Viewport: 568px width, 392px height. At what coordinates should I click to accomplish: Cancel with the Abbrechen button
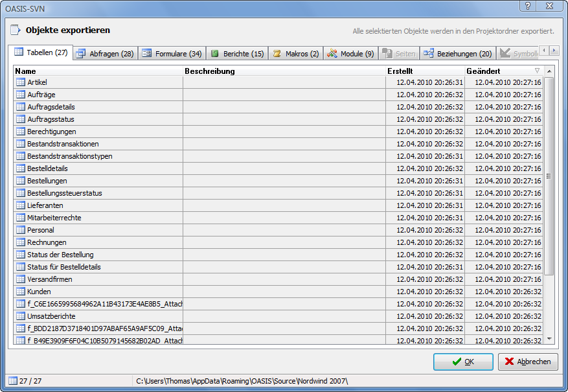[x=528, y=362]
